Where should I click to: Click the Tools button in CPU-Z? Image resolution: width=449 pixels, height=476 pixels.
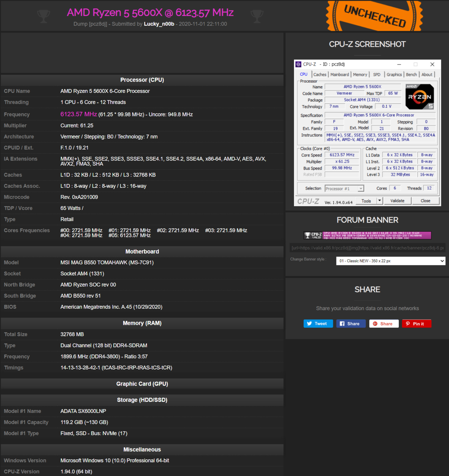click(366, 201)
